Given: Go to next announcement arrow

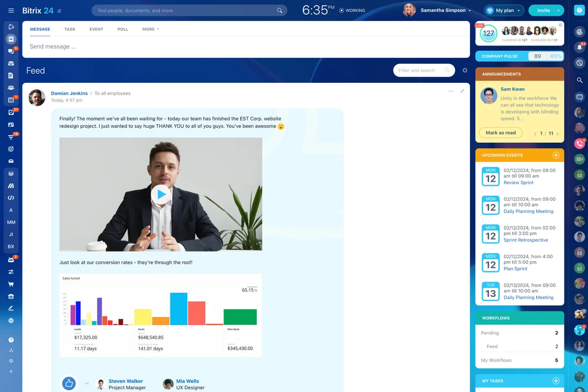Looking at the screenshot, I should click(x=558, y=134).
